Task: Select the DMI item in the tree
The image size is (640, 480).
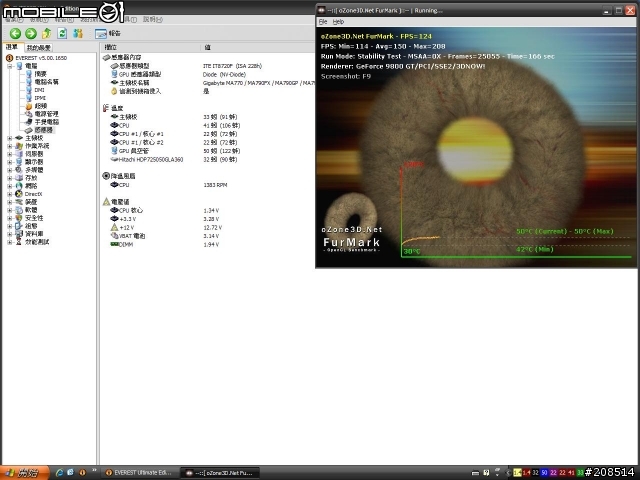Action: [x=36, y=90]
